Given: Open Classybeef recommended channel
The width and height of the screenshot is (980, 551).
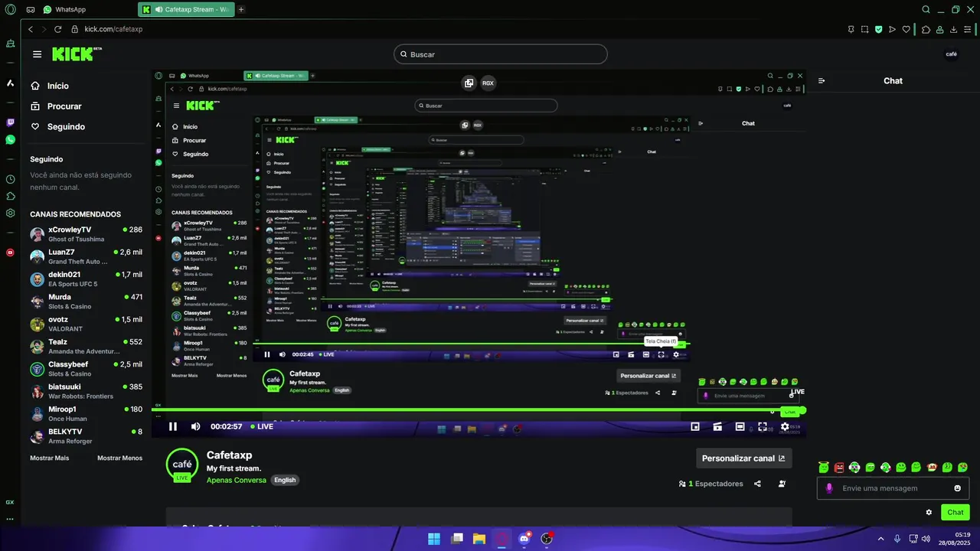Looking at the screenshot, I should (86, 369).
